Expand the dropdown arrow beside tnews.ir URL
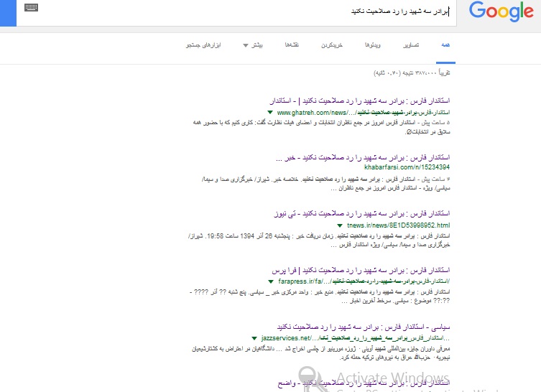Viewport: 541px width, 392px height. (340, 225)
